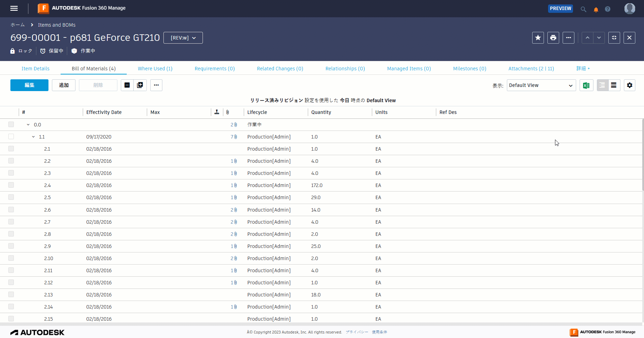The image size is (644, 338).
Task: Click the Lifecycle column header
Action: (257, 112)
